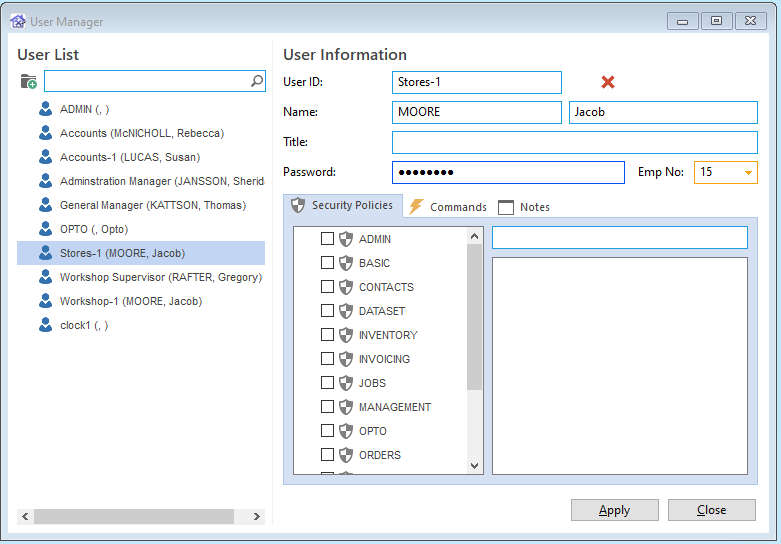Screen dimensions: 781x544
Task: Click the user icon beside Accounts-1 (LUCAS, Susan)
Action: tap(45, 157)
